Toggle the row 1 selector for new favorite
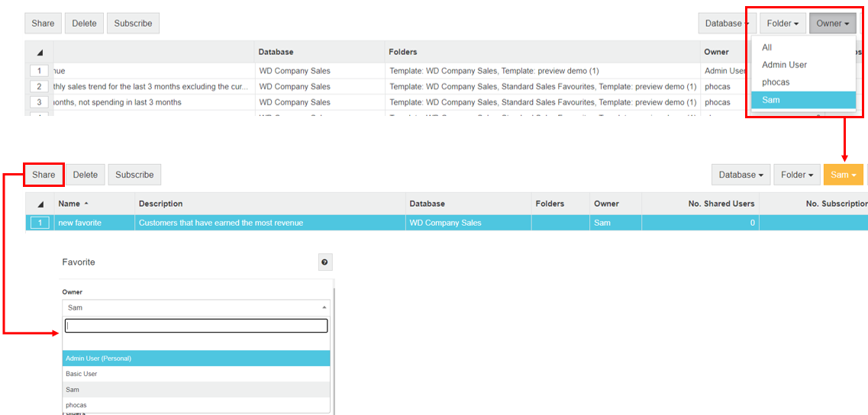This screenshot has height=415, width=868. click(40, 223)
